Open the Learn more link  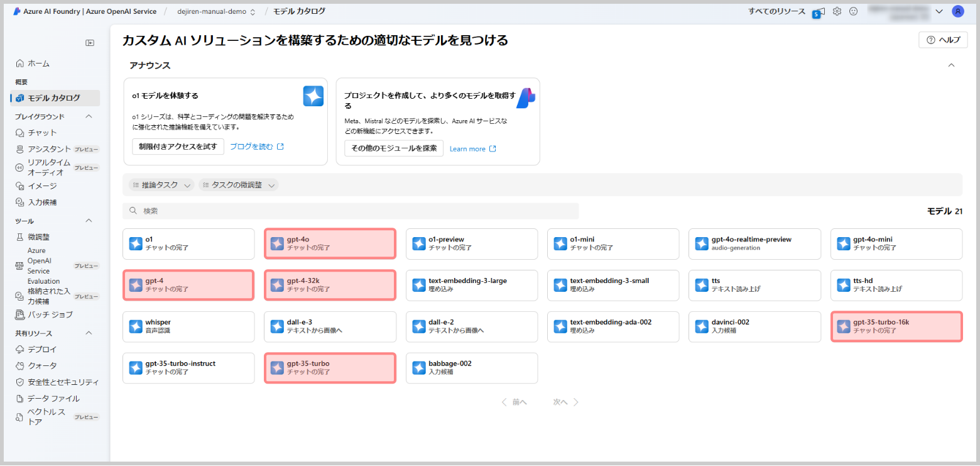[473, 149]
